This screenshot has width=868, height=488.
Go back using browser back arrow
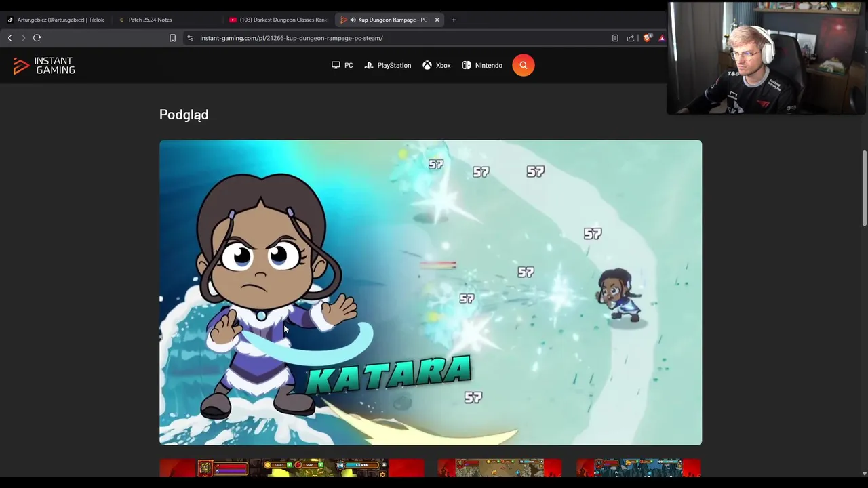[9, 38]
